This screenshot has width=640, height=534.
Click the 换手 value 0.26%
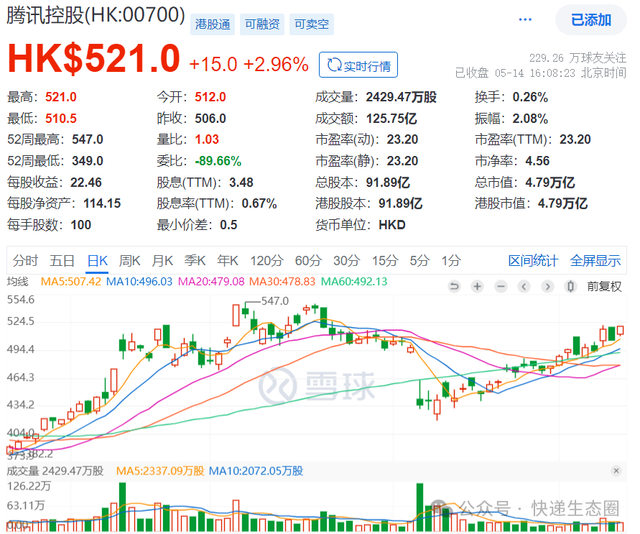click(x=530, y=97)
